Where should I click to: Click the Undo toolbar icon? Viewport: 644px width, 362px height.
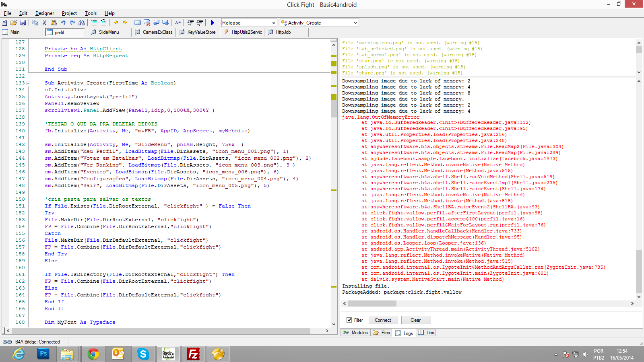[x=63, y=23]
